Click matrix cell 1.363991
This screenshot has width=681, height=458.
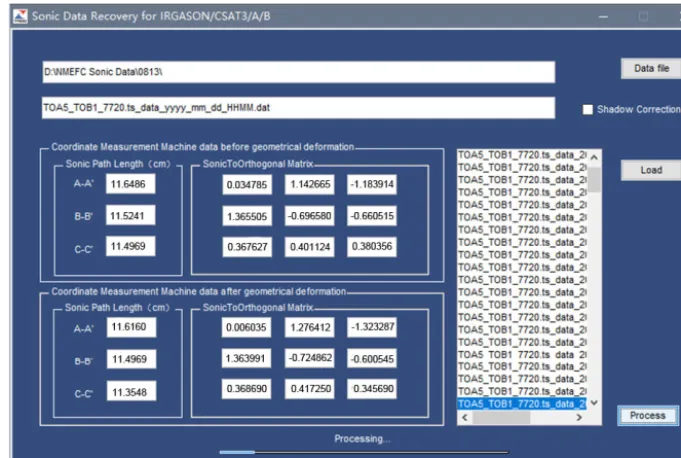point(246,358)
